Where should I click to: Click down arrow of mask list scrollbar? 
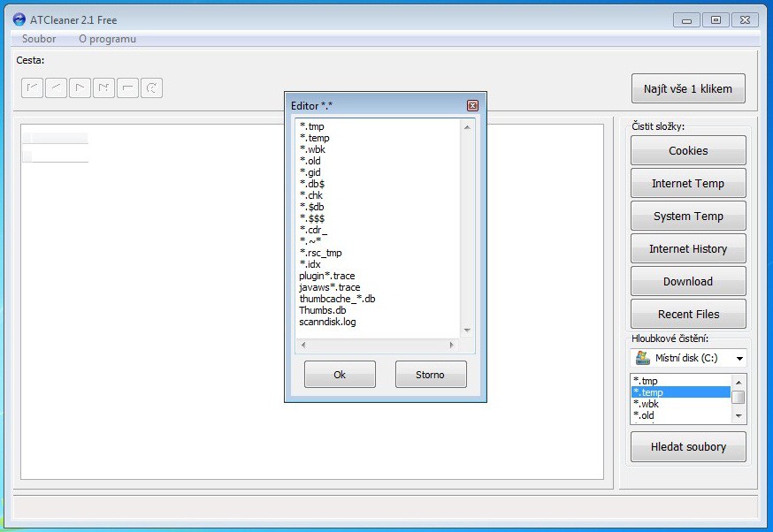pos(738,416)
